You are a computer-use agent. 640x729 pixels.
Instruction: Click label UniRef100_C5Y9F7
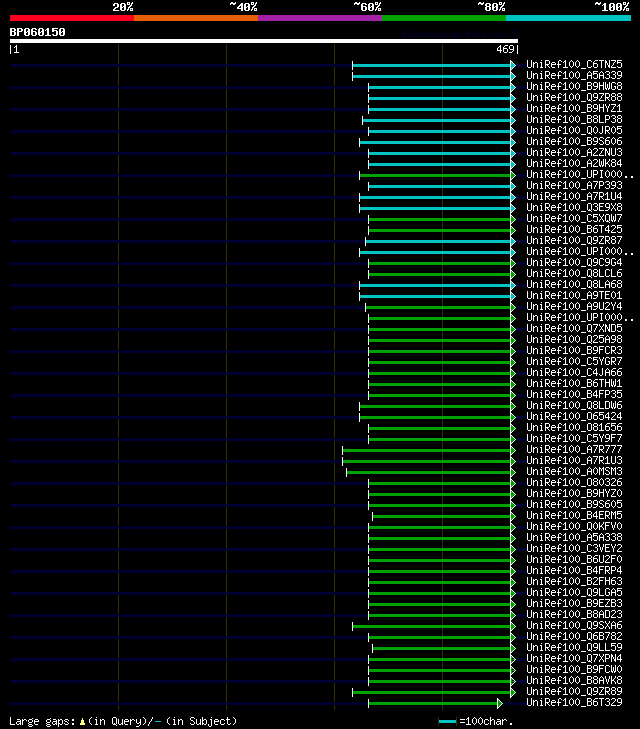click(x=574, y=438)
